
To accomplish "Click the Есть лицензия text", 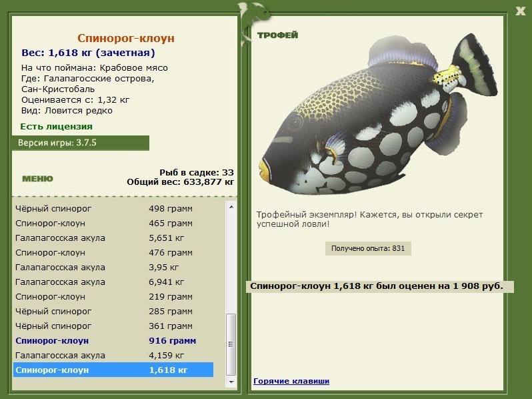I will pyautogui.click(x=56, y=126).
